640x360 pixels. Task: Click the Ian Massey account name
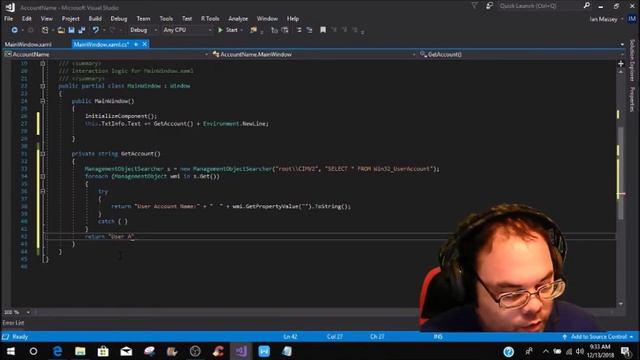pos(603,19)
